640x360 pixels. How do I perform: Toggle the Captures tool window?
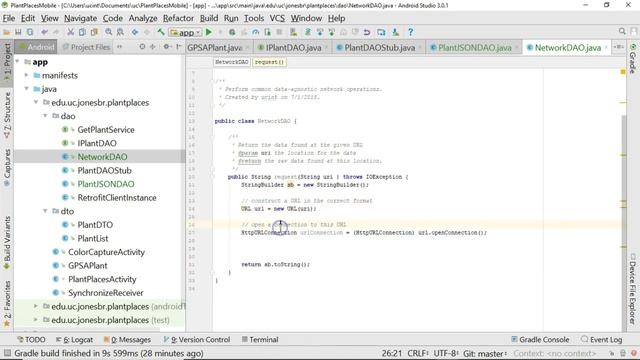pyautogui.click(x=7, y=168)
